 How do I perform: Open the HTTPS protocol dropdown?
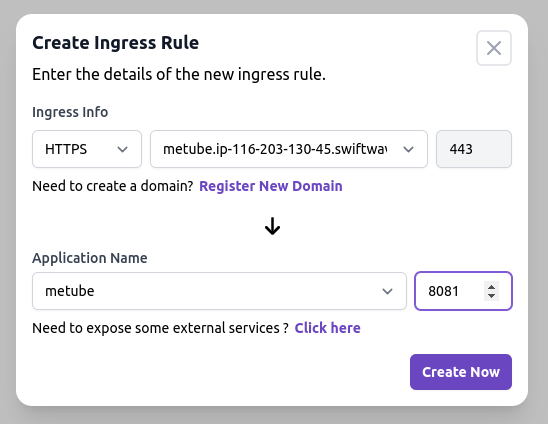click(87, 149)
